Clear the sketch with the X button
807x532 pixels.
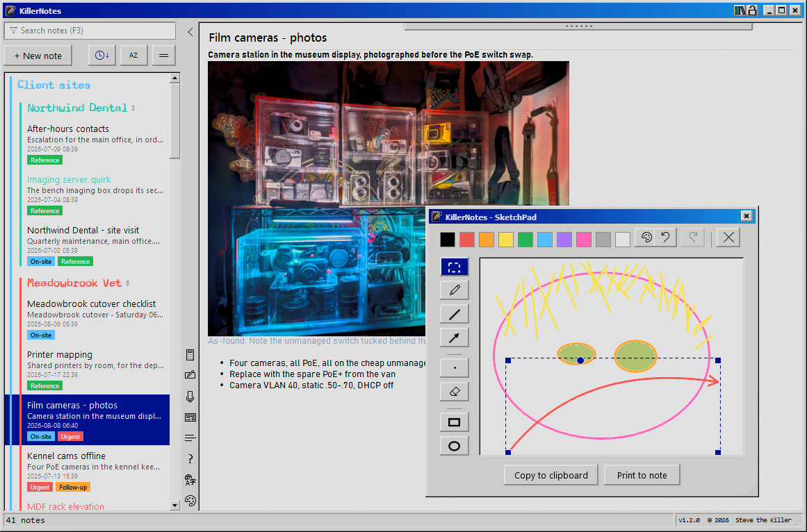[728, 238]
